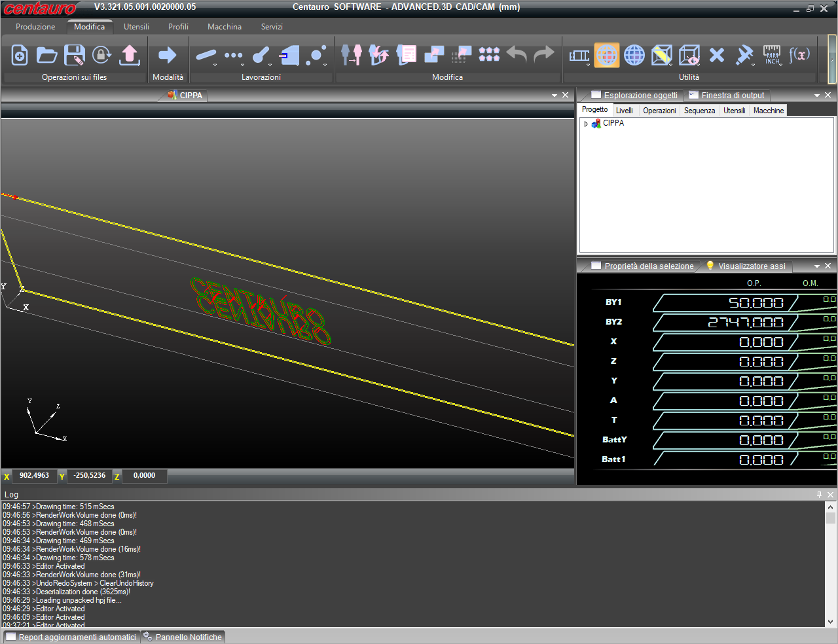838x644 pixels.
Task: Switch to the Macchine tab
Action: (769, 111)
